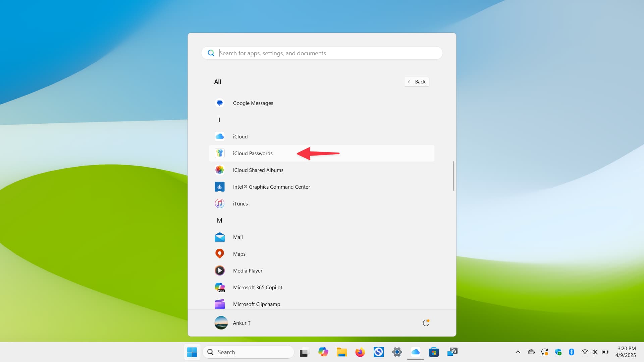Open the blue circular app icon next to Firefox

click(378, 352)
